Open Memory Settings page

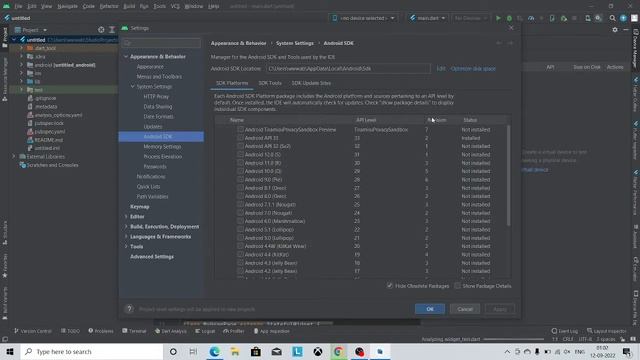162,147
